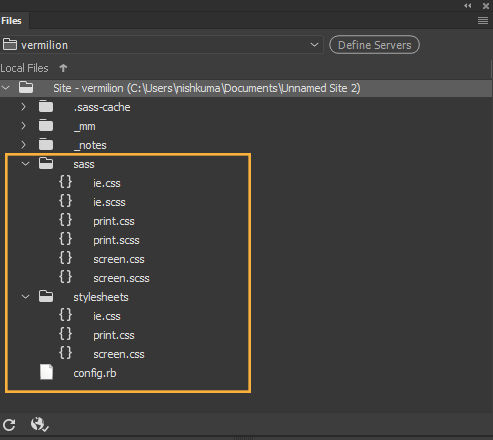The height and width of the screenshot is (440, 493).
Task: Click braces icon of print.css under stylesheets
Action: (65, 334)
